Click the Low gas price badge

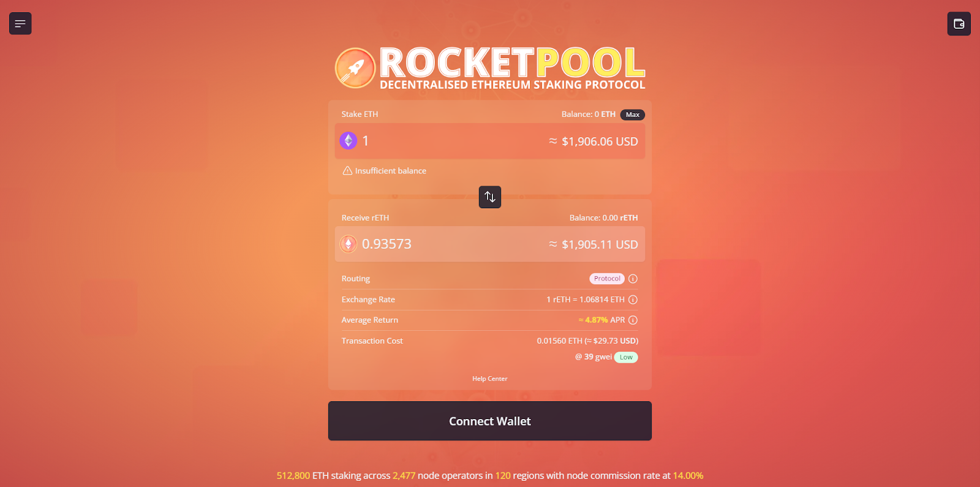(626, 357)
